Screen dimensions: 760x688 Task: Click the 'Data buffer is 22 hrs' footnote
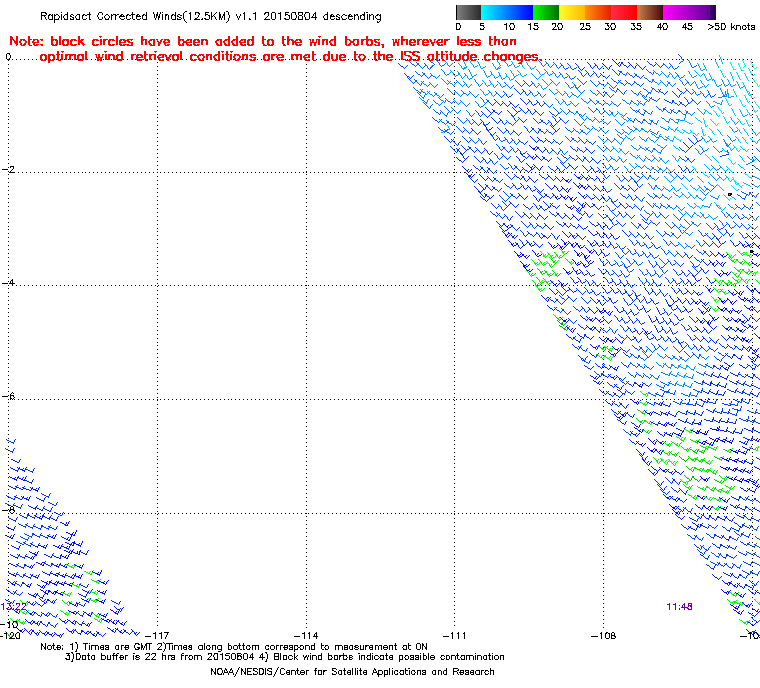[x=285, y=657]
